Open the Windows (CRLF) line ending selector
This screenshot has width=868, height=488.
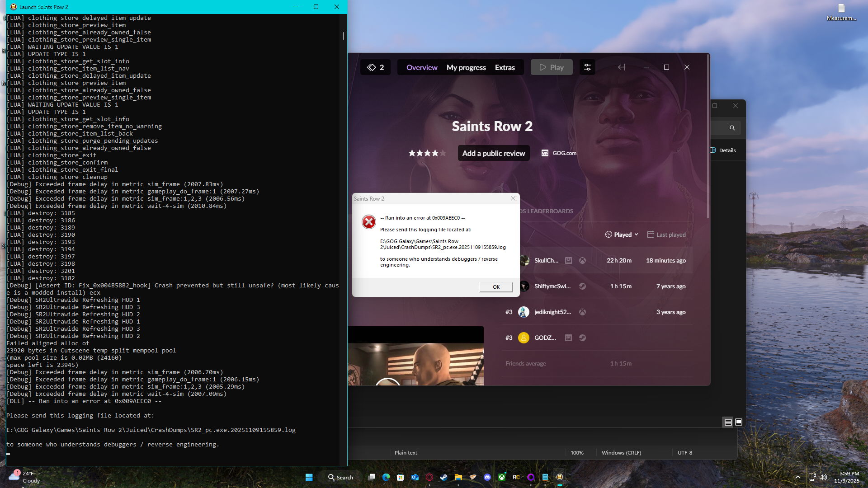(x=621, y=453)
